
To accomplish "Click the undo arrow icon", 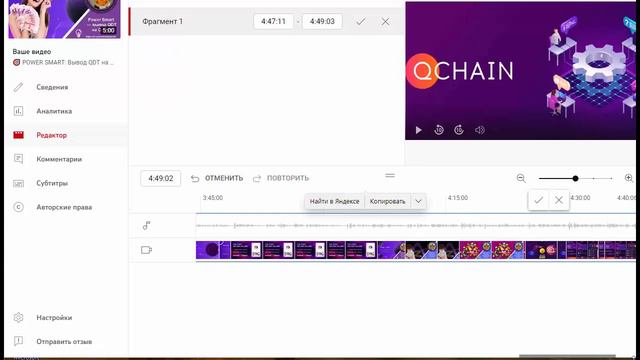I will click(195, 178).
